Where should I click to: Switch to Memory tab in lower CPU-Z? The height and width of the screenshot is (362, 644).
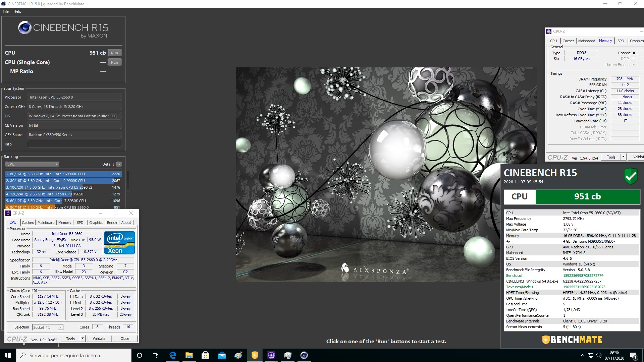click(x=65, y=223)
